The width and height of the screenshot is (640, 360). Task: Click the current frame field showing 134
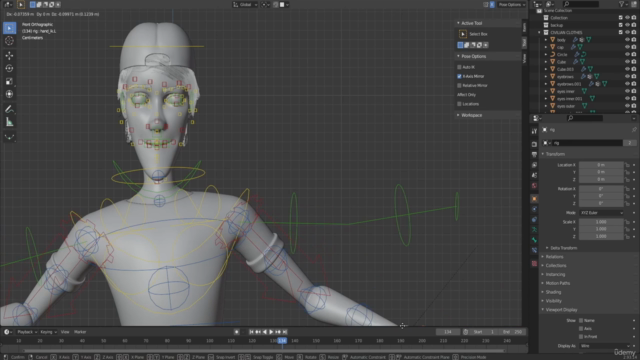pyautogui.click(x=448, y=332)
